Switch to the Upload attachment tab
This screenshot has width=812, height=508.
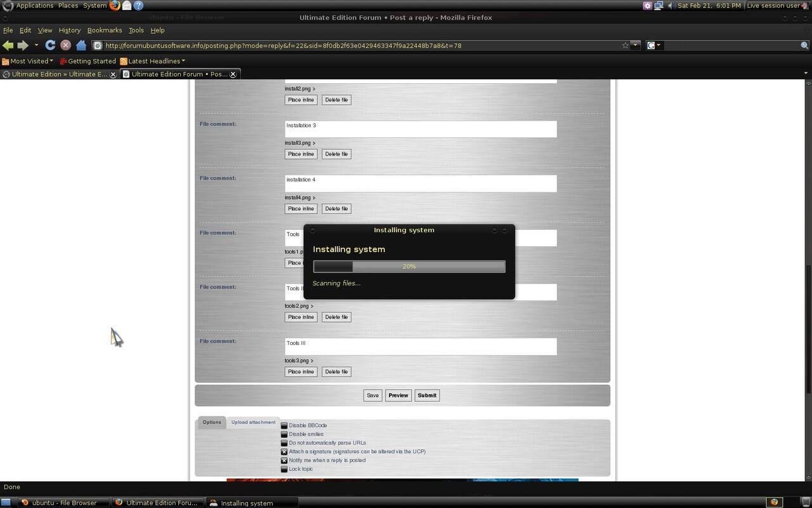click(x=253, y=422)
